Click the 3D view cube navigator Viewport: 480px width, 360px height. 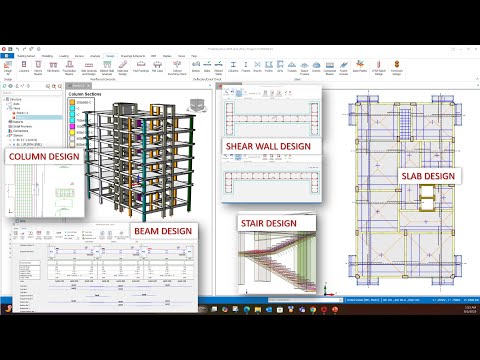[x=197, y=106]
